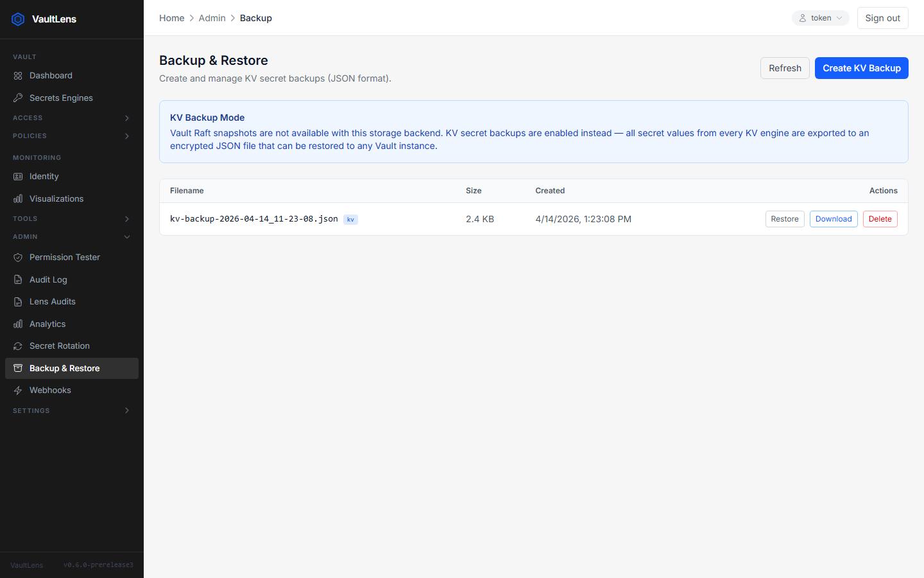Click the Secret Rotation arrows icon

[18, 346]
